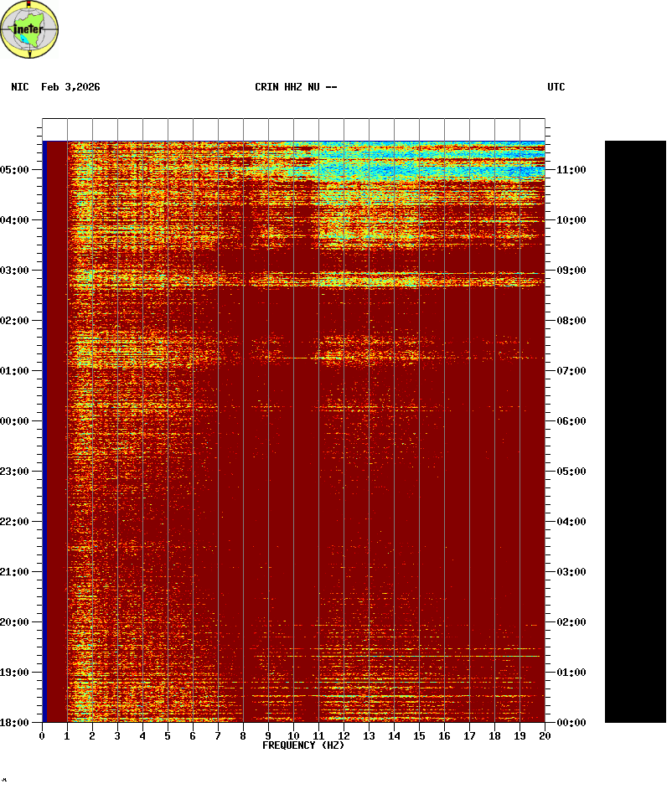Screen dimensions: 672x789
Task: Click the NIC label in the header
Action: coord(20,87)
